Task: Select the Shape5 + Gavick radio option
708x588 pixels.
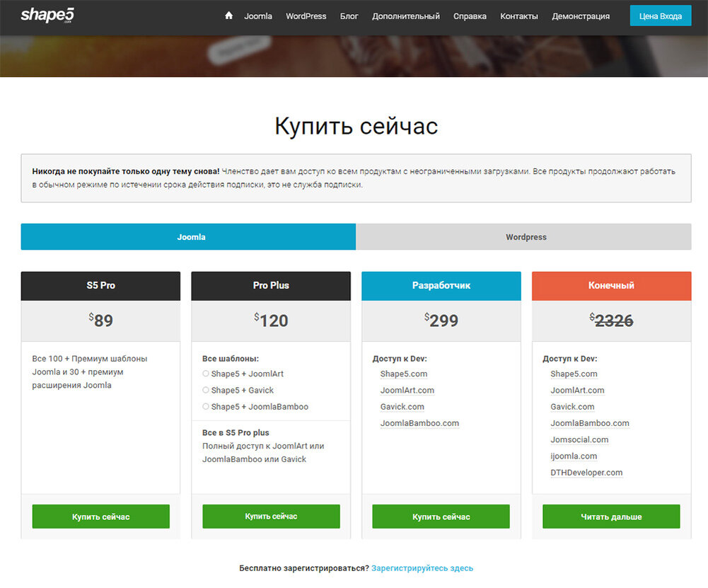Action: click(204, 391)
